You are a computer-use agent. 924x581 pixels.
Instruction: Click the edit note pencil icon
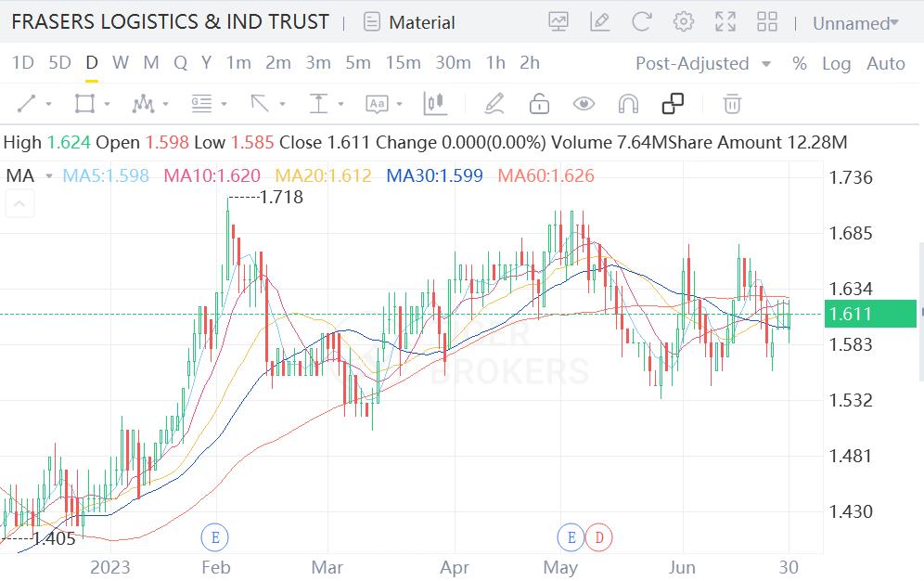600,22
